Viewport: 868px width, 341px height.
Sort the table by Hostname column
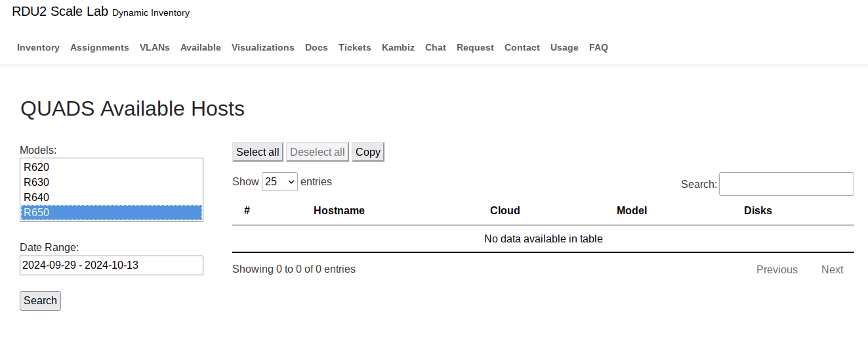(339, 210)
